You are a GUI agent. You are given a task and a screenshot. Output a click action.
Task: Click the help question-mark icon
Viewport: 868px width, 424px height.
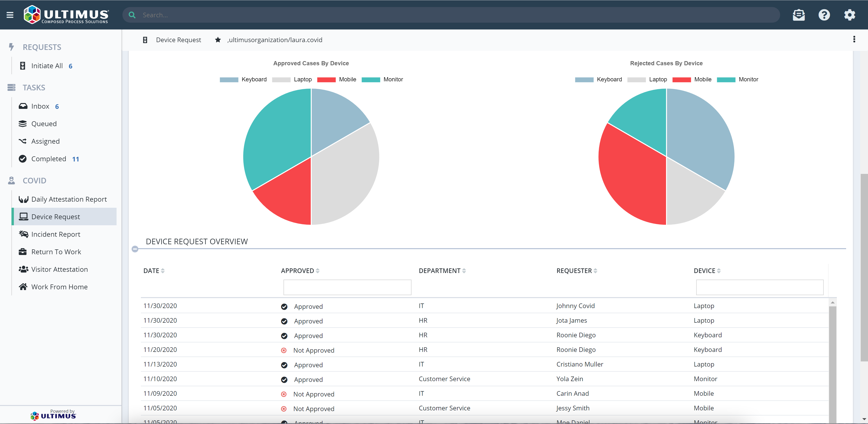(x=824, y=15)
